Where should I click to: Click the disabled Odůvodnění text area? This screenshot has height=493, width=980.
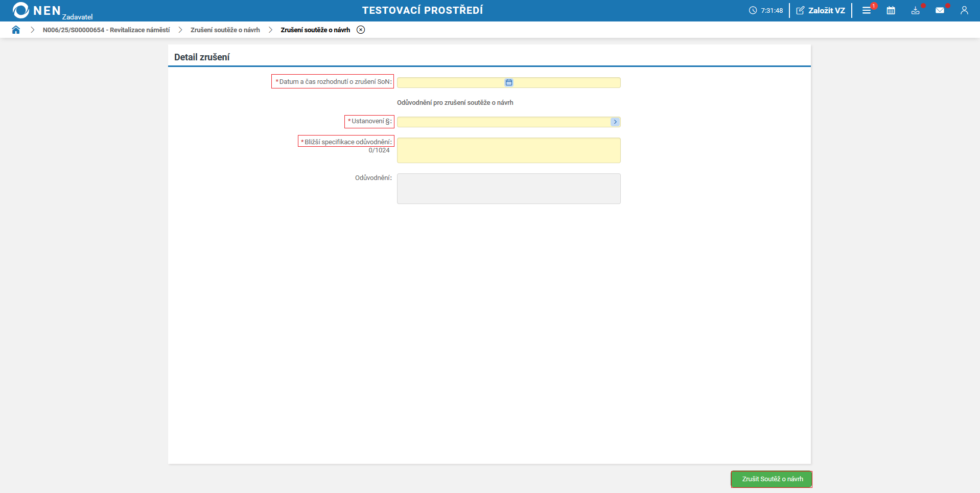509,189
